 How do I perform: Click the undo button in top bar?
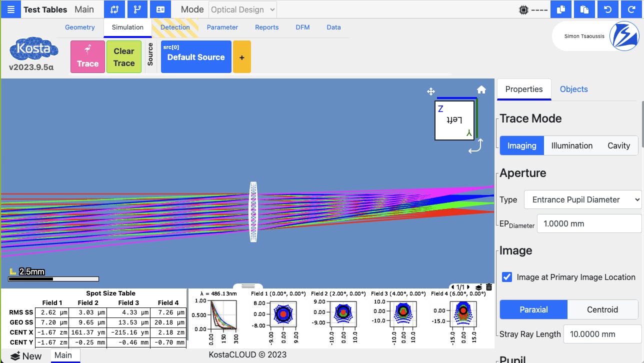[607, 9]
